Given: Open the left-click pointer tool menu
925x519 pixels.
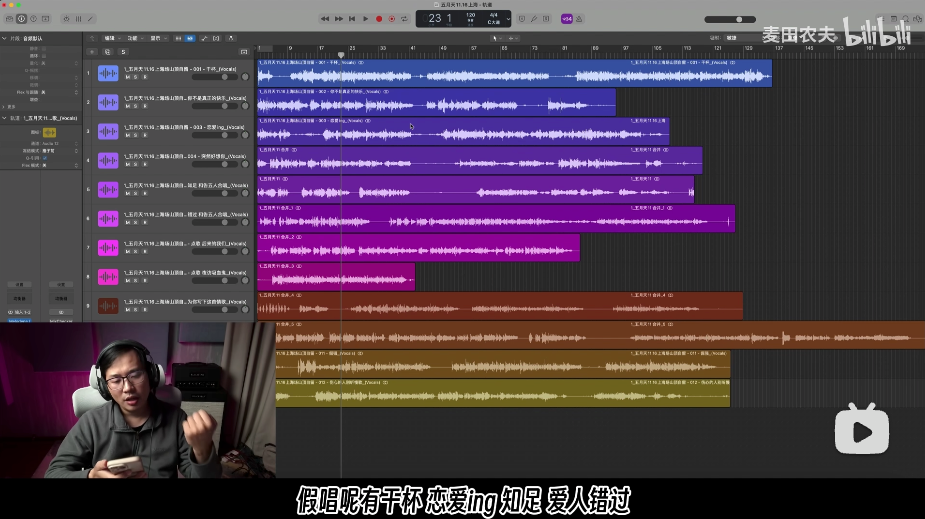Looking at the screenshot, I should (x=497, y=38).
